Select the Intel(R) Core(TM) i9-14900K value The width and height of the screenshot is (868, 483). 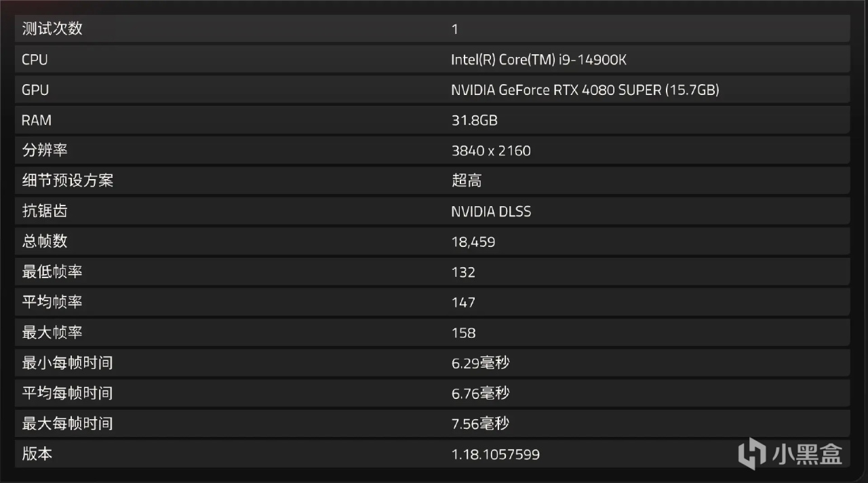pyautogui.click(x=538, y=60)
